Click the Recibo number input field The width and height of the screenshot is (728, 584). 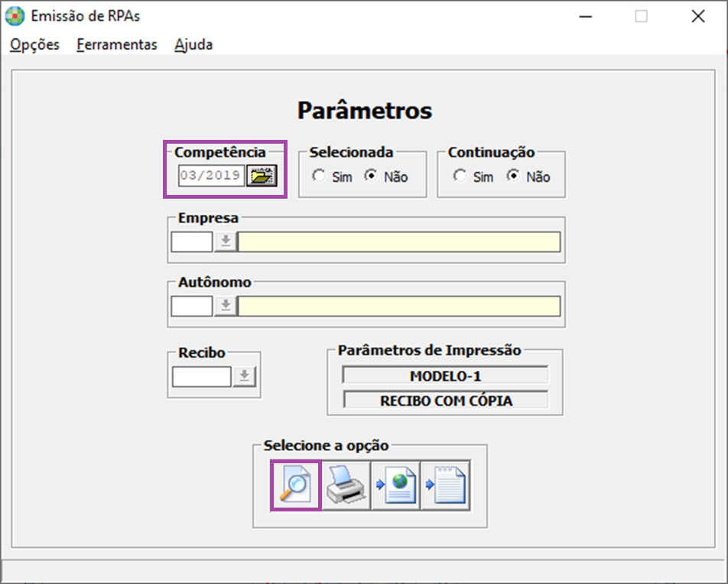pos(202,377)
